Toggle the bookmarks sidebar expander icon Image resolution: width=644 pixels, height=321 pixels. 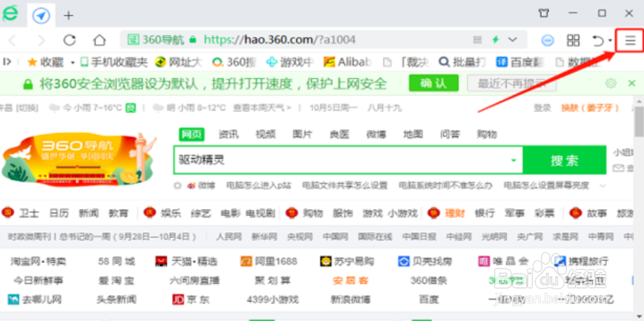7,62
